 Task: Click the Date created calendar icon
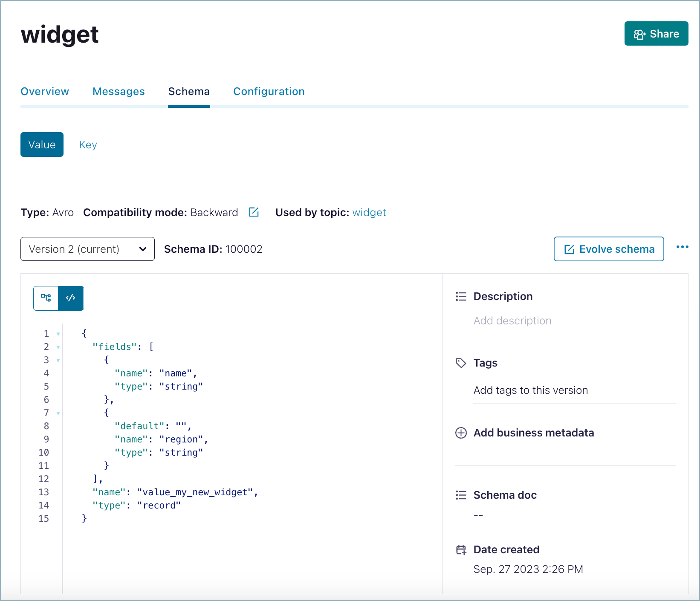[461, 550]
